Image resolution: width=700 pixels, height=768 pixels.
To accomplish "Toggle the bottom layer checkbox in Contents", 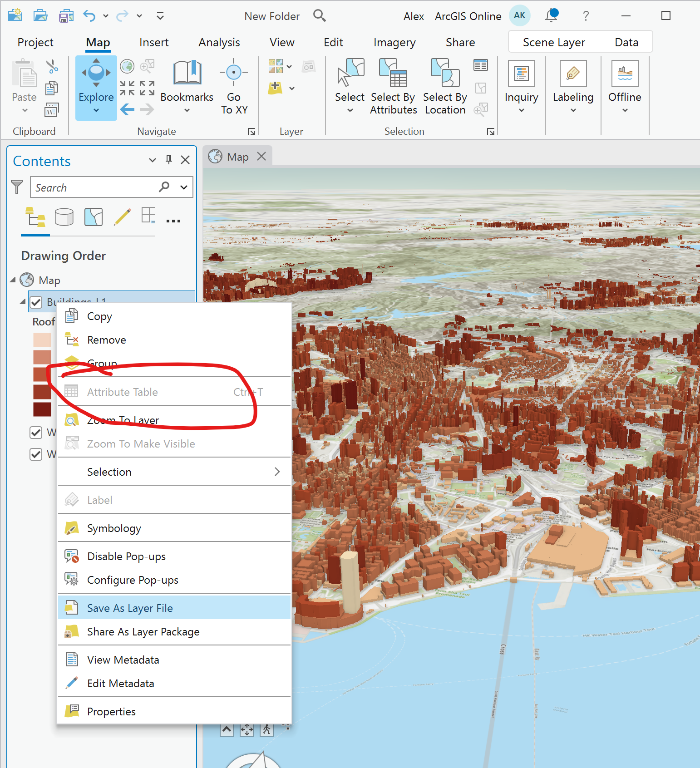I will click(x=36, y=454).
